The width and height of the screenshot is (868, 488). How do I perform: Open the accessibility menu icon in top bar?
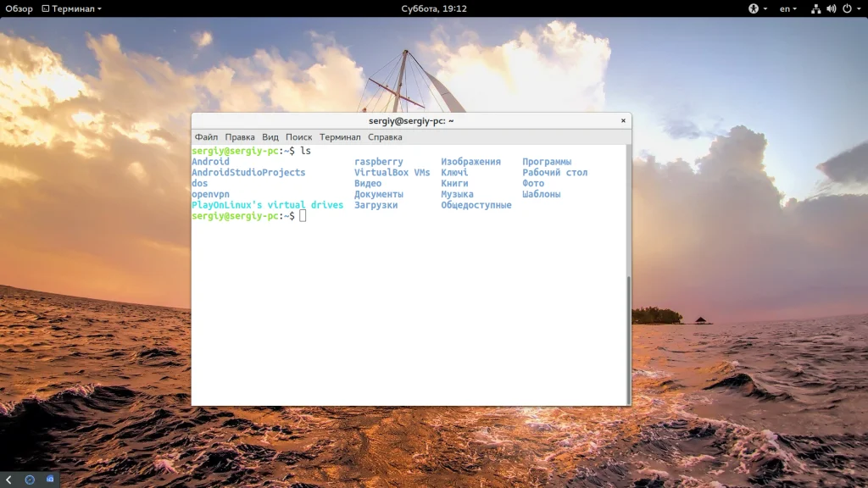[753, 8]
